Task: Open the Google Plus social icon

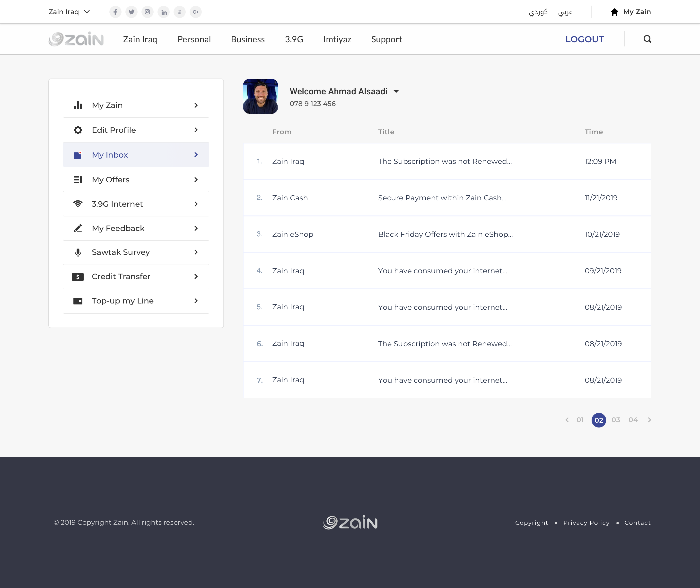Action: [196, 12]
